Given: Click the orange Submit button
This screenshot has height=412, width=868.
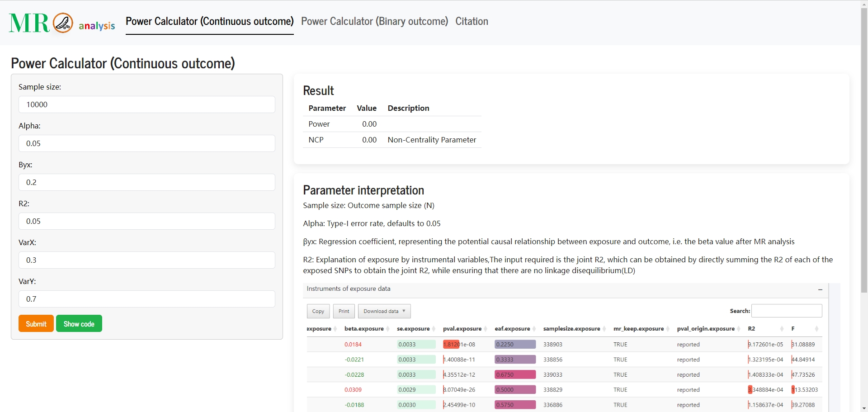Looking at the screenshot, I should (x=36, y=323).
